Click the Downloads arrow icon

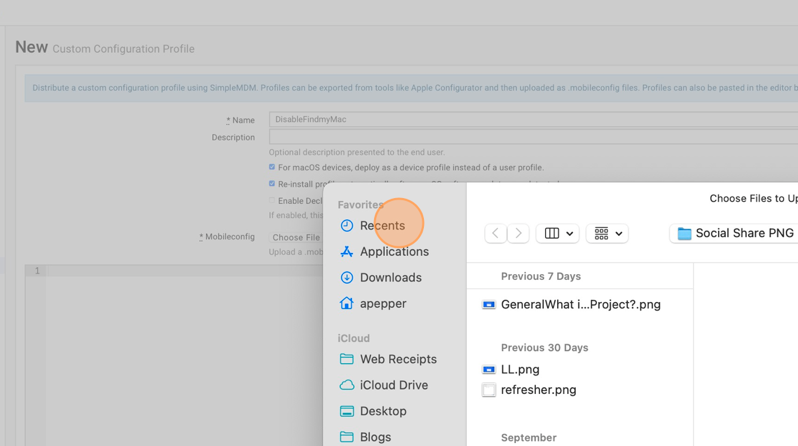coord(347,277)
